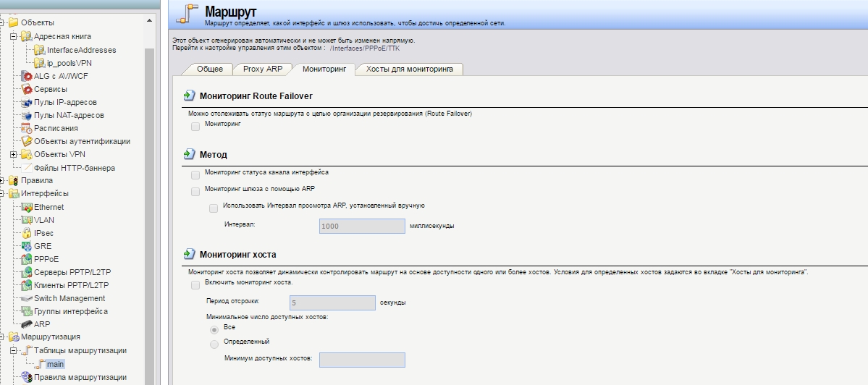The width and height of the screenshot is (868, 385).
Task: Click the Файлы HTTP-баннера icon
Action: coord(26,168)
